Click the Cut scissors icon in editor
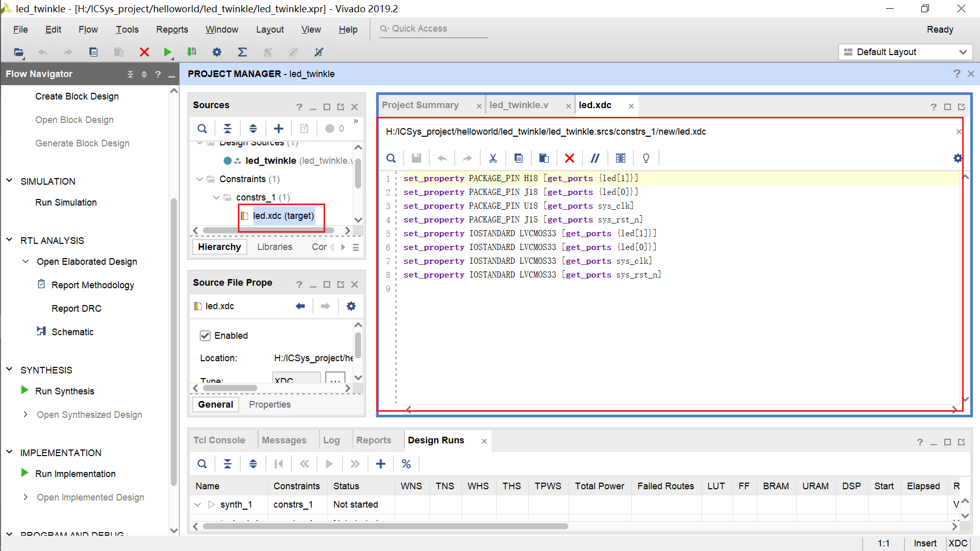The image size is (980, 551). click(493, 158)
